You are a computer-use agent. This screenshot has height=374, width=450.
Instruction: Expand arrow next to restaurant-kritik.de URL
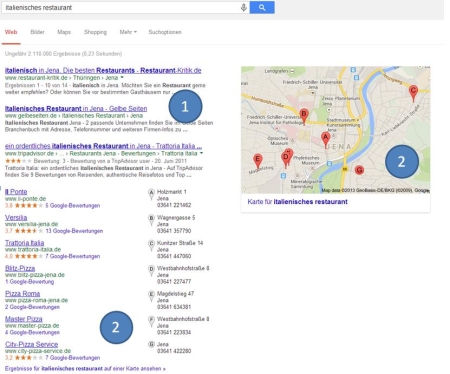(x=122, y=77)
